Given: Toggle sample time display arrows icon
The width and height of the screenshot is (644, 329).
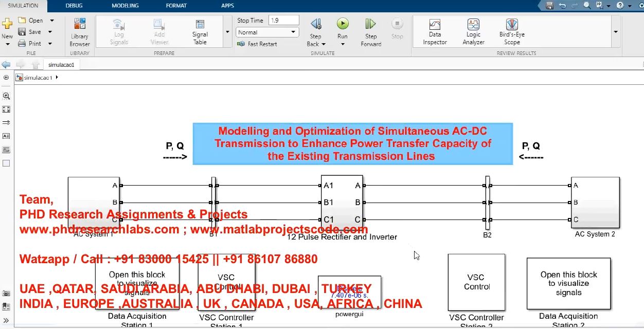Looking at the screenshot, I should [6, 123].
